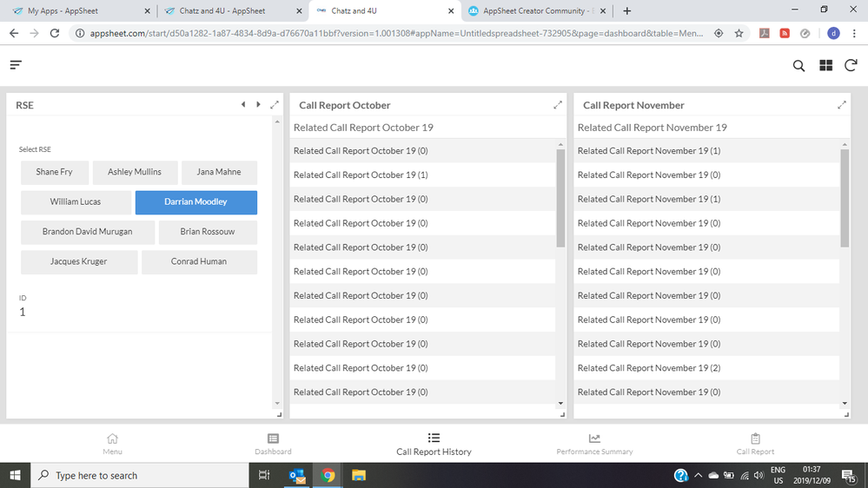View site information icon in address bar

coord(80,33)
